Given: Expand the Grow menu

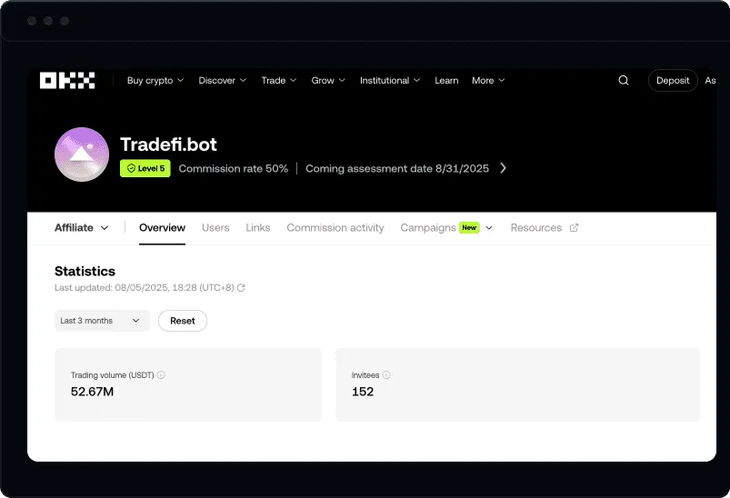Looking at the screenshot, I should pos(328,81).
